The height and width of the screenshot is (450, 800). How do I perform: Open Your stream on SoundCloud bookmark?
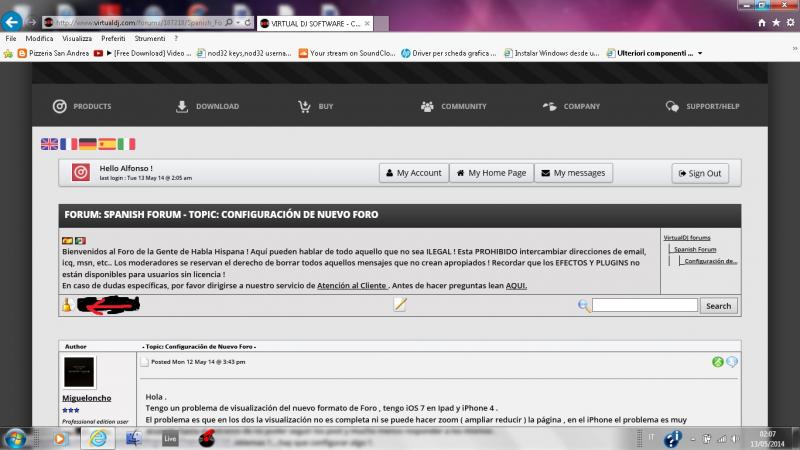click(x=347, y=53)
